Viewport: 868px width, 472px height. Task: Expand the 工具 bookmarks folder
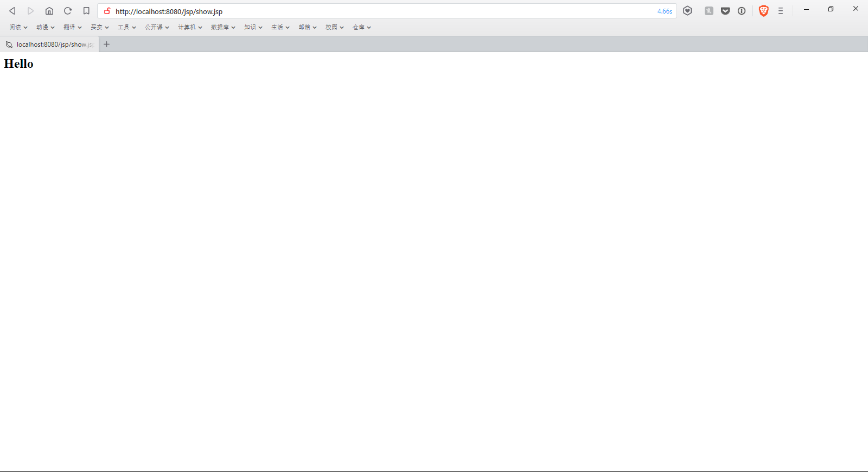(127, 27)
